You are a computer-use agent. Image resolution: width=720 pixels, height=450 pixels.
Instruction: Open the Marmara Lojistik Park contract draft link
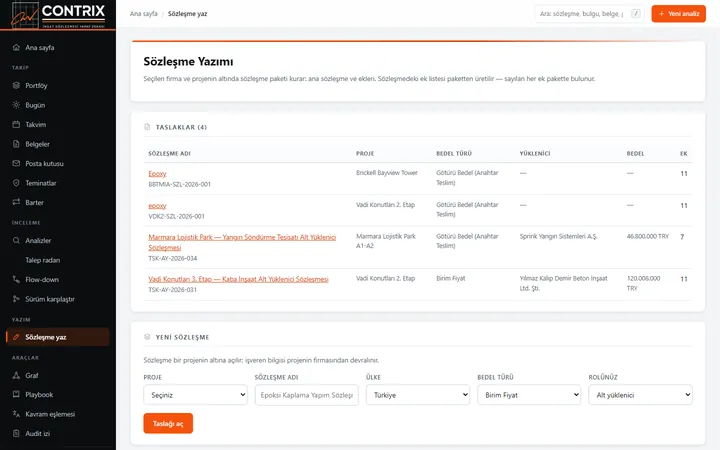tap(242, 242)
